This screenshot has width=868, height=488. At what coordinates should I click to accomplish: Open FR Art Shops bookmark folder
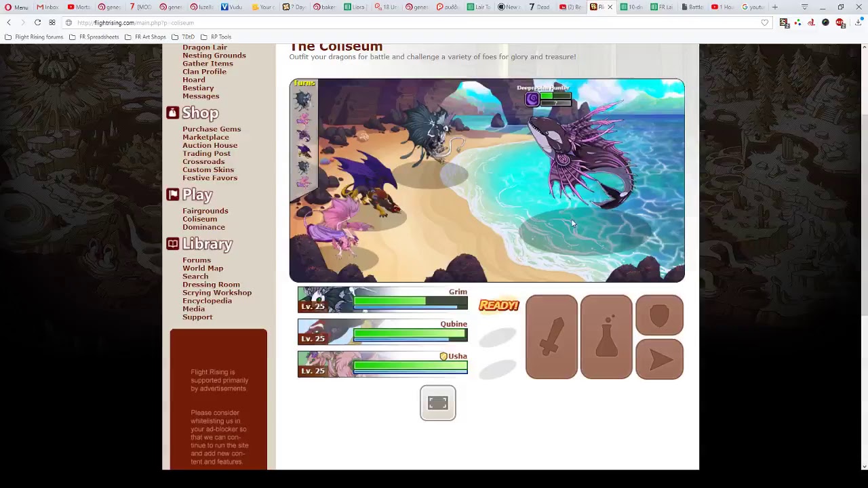click(145, 37)
